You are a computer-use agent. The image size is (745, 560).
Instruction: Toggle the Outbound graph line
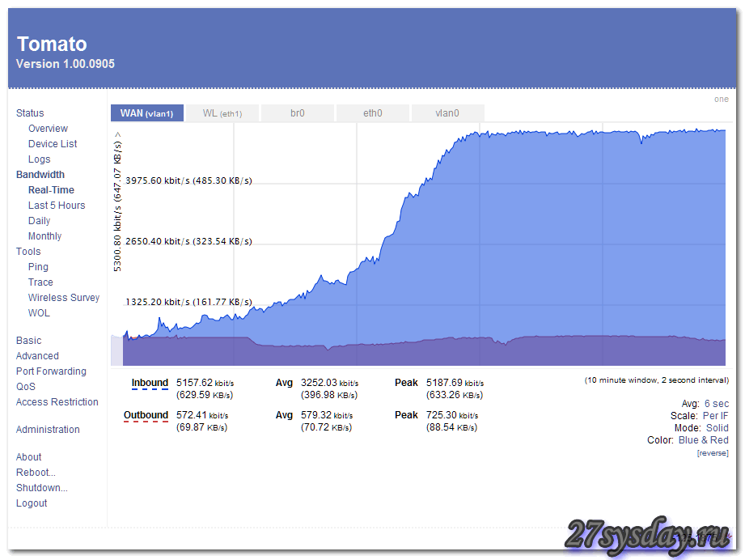tap(146, 415)
